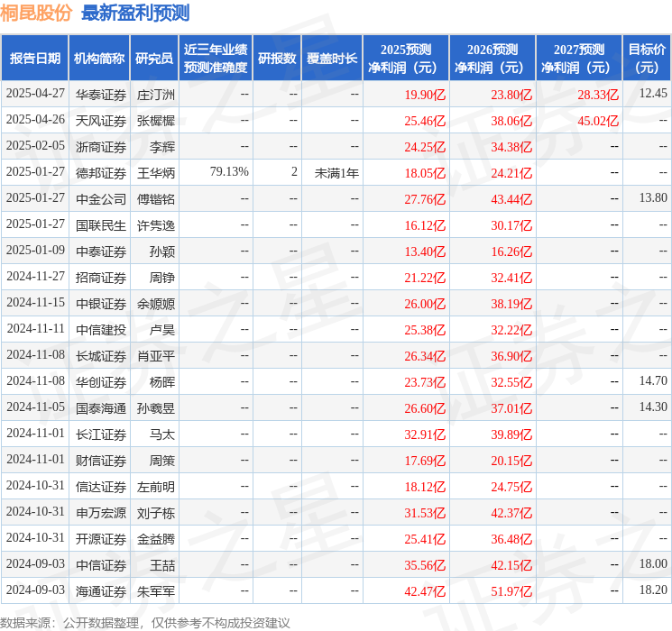Click the 2025-04-26 report date
This screenshot has width=672, height=631.
click(35, 119)
